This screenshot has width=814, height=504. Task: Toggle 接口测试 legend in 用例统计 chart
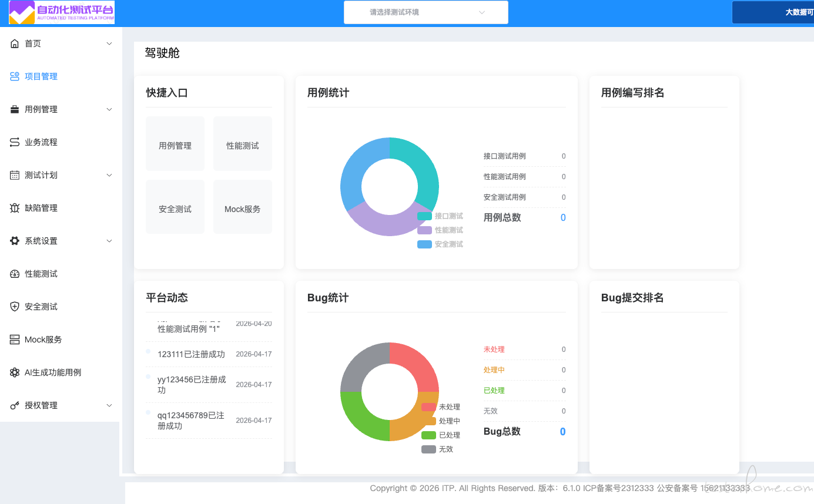[x=440, y=216]
